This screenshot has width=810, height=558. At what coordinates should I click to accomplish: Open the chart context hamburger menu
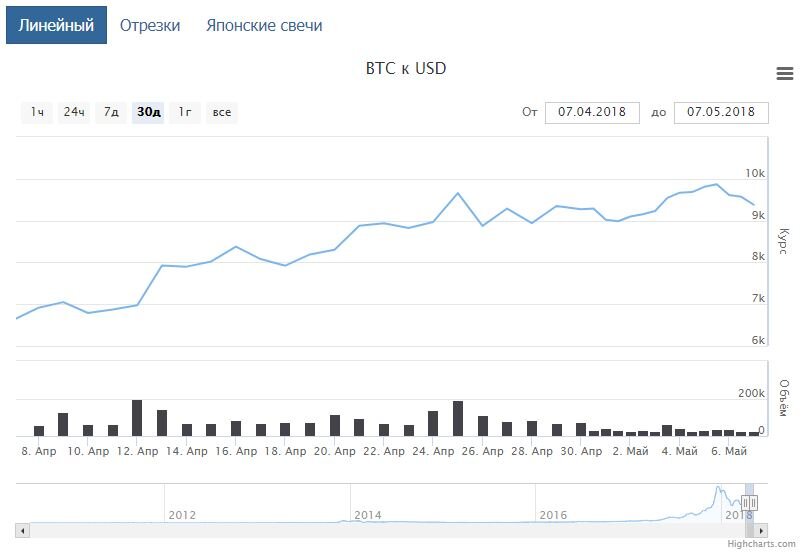click(785, 73)
